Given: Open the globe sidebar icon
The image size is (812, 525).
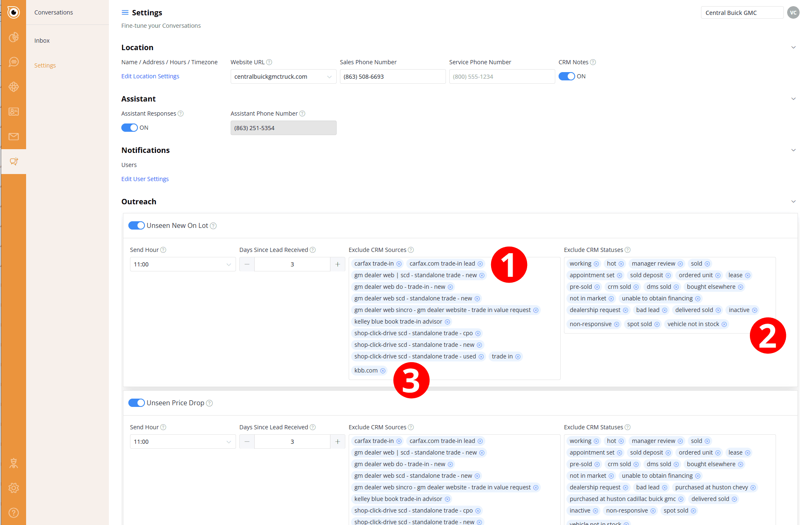Looking at the screenshot, I should coord(14,87).
